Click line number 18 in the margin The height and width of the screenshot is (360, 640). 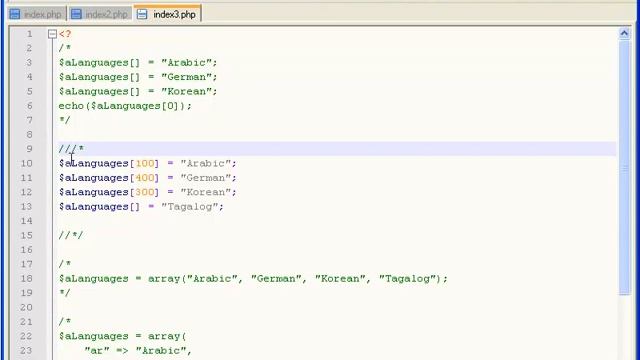pyautogui.click(x=27, y=279)
